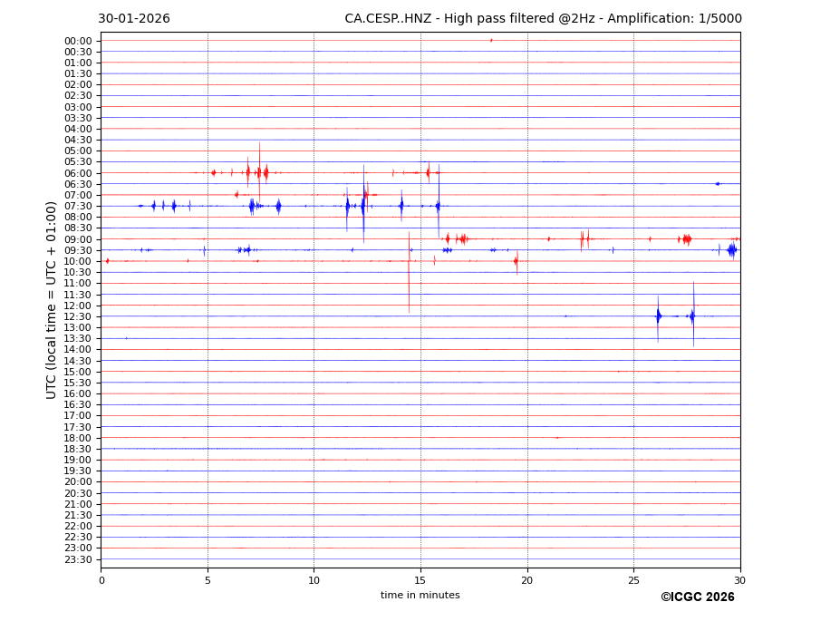Click the blue blip on 06:30 near minute 29
Screen dimensions: 840x631
[717, 184]
